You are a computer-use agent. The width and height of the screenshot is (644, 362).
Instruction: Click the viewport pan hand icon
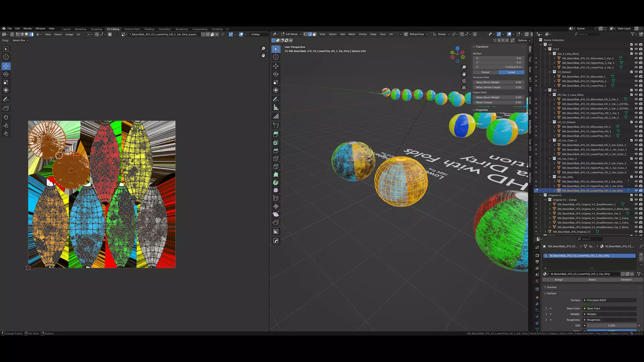(x=464, y=74)
